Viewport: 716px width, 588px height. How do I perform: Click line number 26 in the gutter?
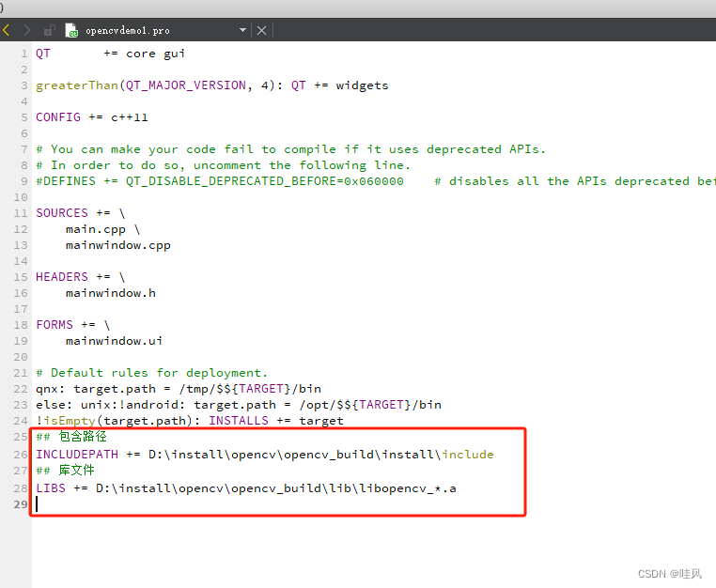[x=21, y=455]
